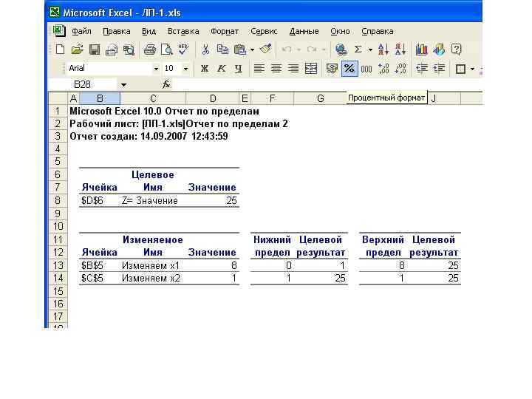Viewport: 532px width, 399px height.
Task: Open the Справка menu
Action: pyautogui.click(x=378, y=31)
